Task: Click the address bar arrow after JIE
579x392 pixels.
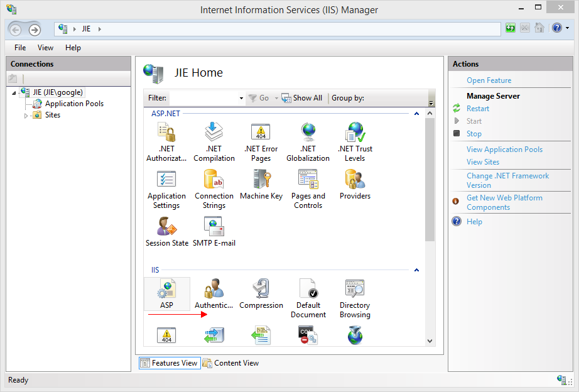Action: click(99, 29)
